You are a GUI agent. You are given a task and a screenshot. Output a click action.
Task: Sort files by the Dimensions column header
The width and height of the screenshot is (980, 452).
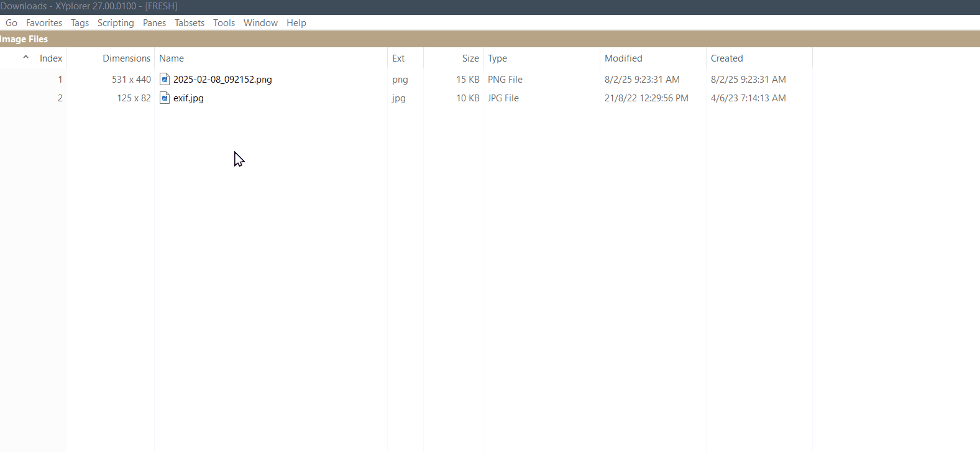click(x=126, y=58)
